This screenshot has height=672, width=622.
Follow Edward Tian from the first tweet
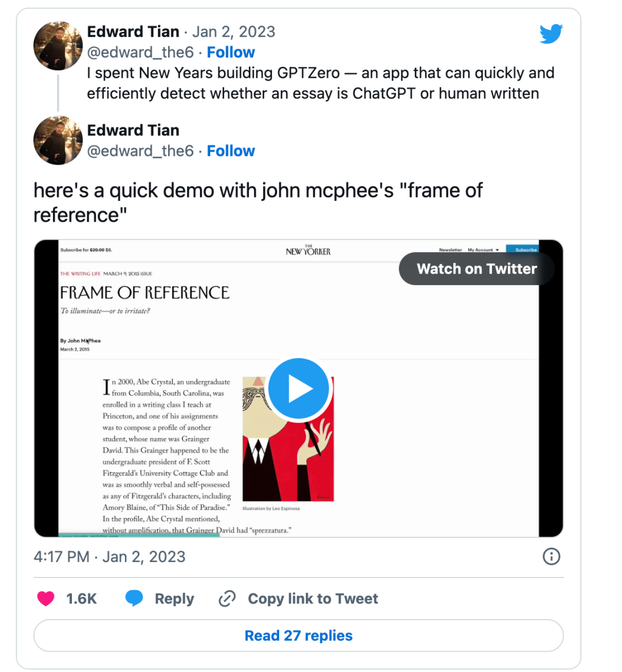click(x=230, y=52)
